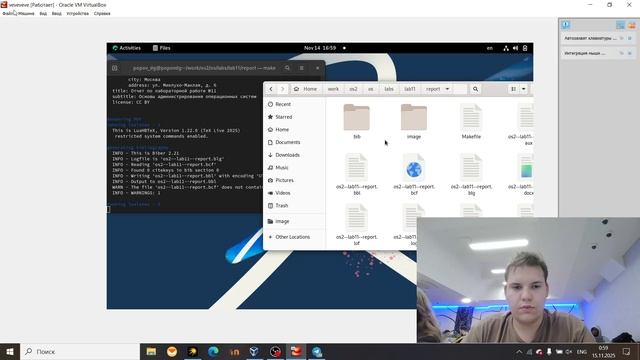Open Microsoft Edge from the taskbar
The image size is (640, 360).
(213, 351)
